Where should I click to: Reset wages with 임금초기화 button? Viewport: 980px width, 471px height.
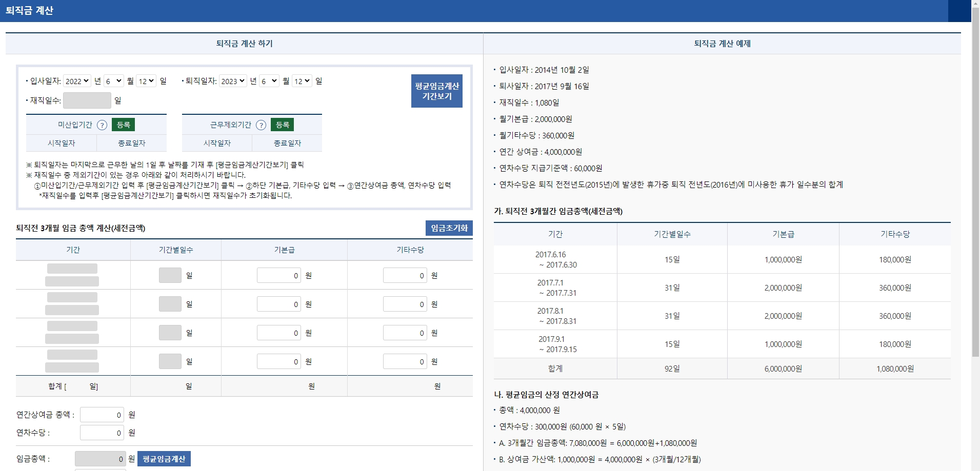click(449, 228)
